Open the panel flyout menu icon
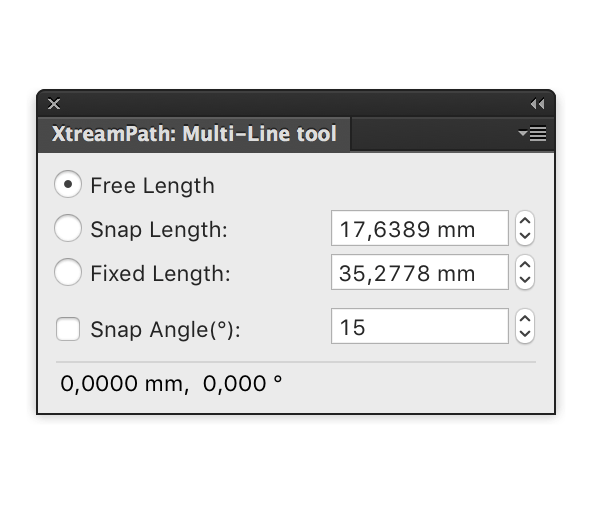592x514 pixels. click(532, 133)
